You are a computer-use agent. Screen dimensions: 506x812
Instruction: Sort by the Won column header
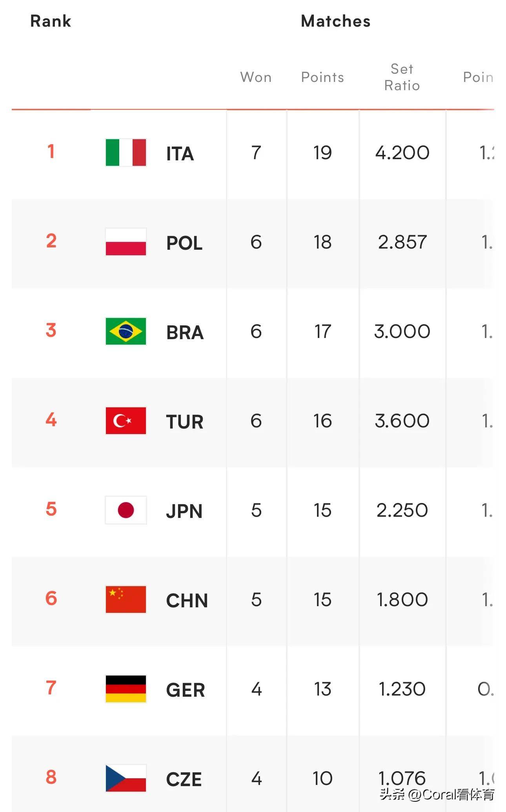(256, 77)
